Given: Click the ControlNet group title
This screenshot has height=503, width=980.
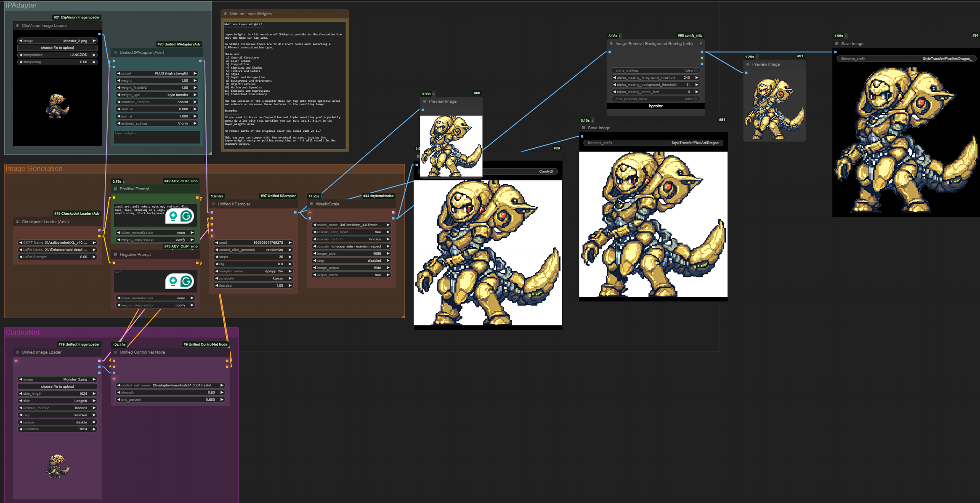Looking at the screenshot, I should pos(22,333).
